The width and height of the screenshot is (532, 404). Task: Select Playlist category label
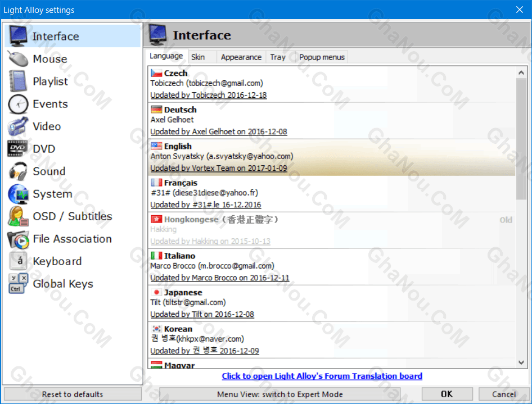pyautogui.click(x=50, y=81)
